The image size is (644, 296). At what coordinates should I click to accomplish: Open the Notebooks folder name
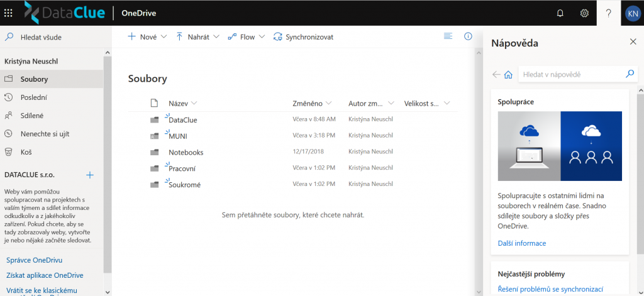(x=186, y=152)
